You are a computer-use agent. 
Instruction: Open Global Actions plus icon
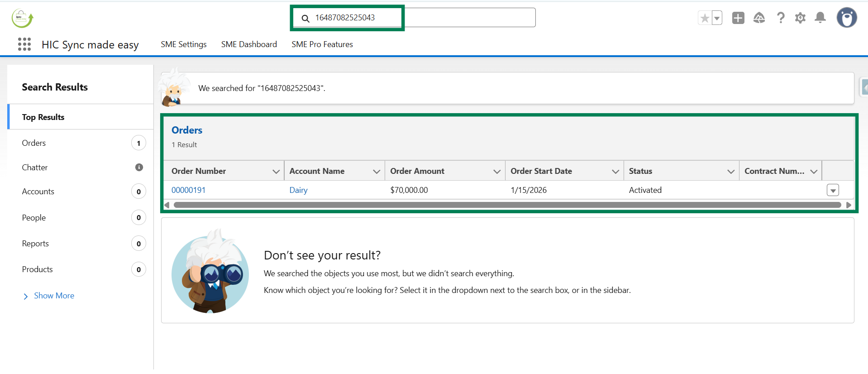(x=738, y=18)
